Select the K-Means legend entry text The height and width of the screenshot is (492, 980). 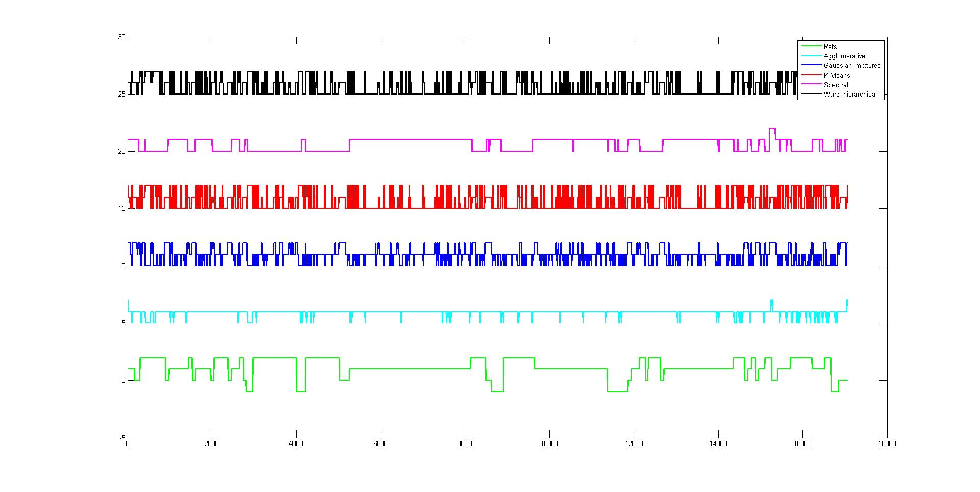click(837, 75)
